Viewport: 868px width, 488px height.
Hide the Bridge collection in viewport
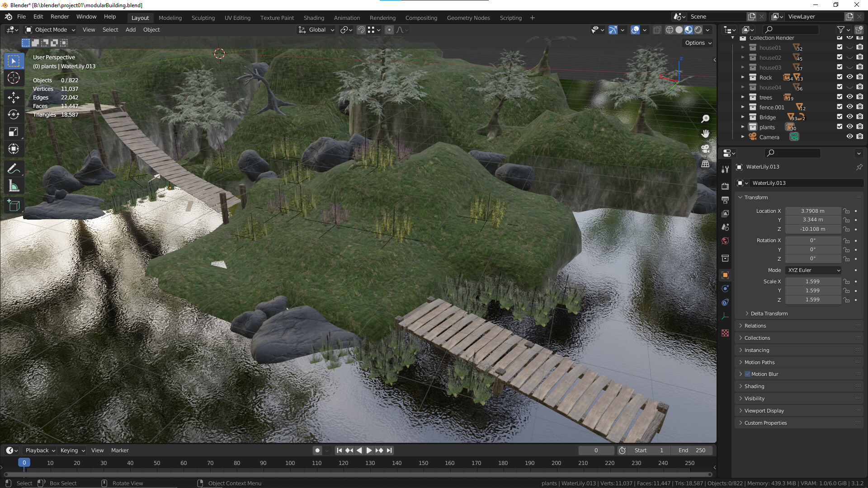pyautogui.click(x=849, y=117)
